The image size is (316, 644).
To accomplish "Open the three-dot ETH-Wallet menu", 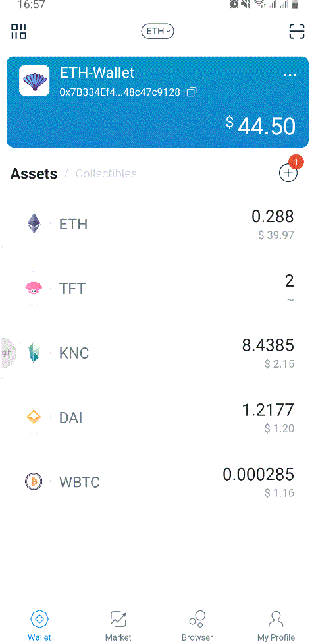I will (290, 75).
